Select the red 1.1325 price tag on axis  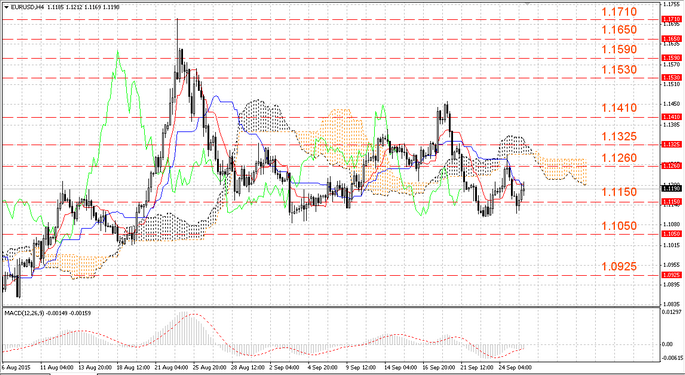[671, 144]
